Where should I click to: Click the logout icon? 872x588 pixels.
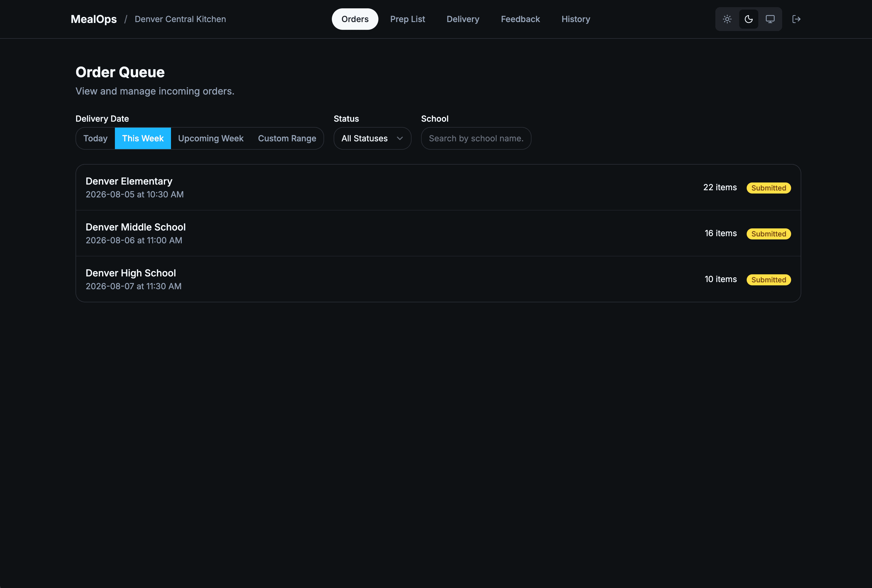[x=796, y=19]
